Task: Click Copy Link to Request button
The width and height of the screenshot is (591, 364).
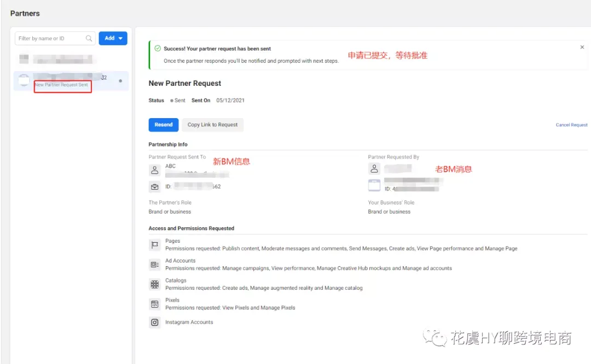Action: pyautogui.click(x=212, y=125)
